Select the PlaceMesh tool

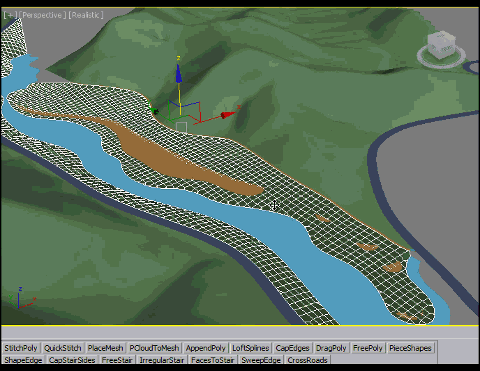pos(105,348)
